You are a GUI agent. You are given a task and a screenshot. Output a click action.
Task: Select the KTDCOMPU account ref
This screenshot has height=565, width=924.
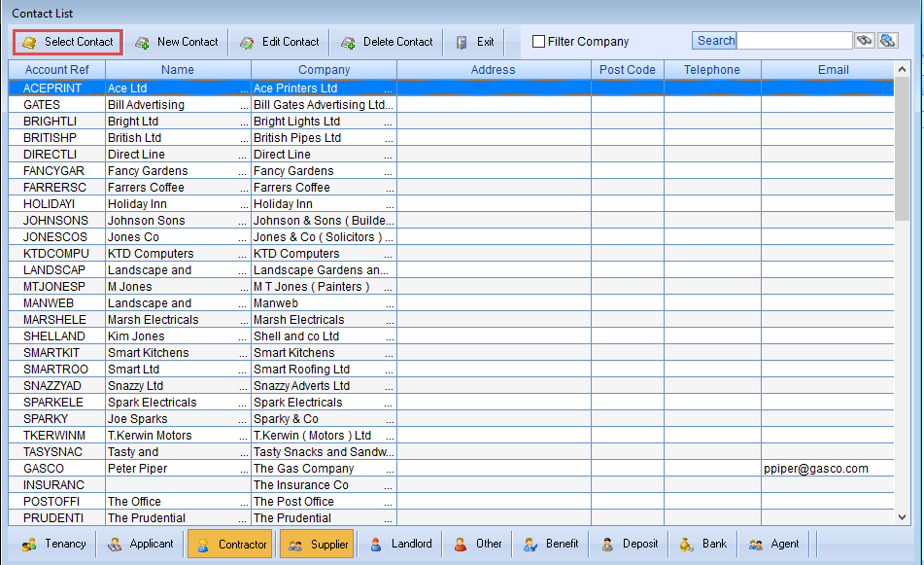[x=56, y=253]
